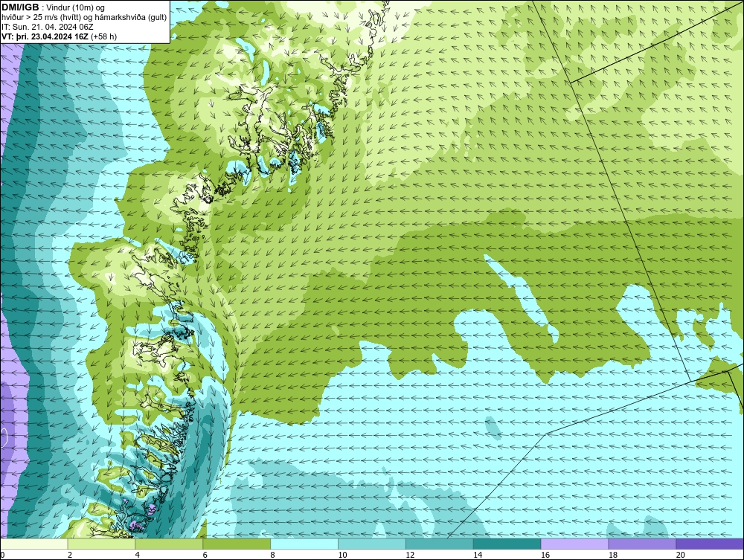
Task: Click the legend scale value '2'
Action: pyautogui.click(x=70, y=555)
